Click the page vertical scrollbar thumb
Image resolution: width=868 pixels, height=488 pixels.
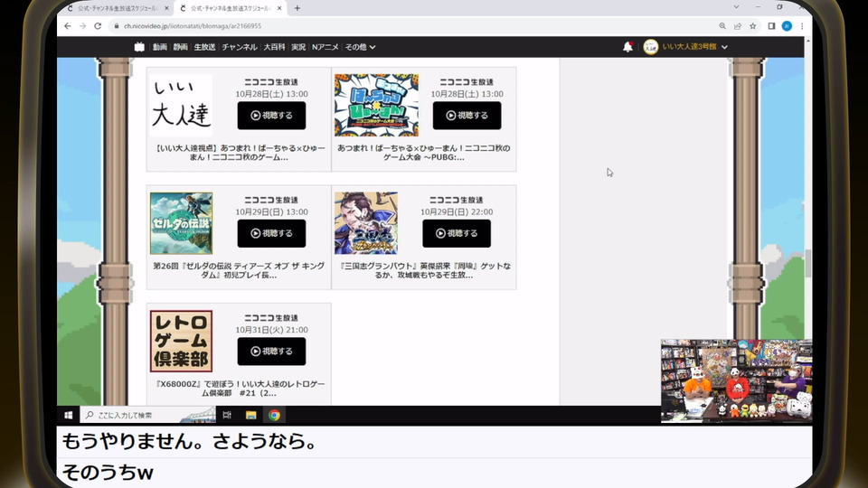pyautogui.click(x=807, y=263)
